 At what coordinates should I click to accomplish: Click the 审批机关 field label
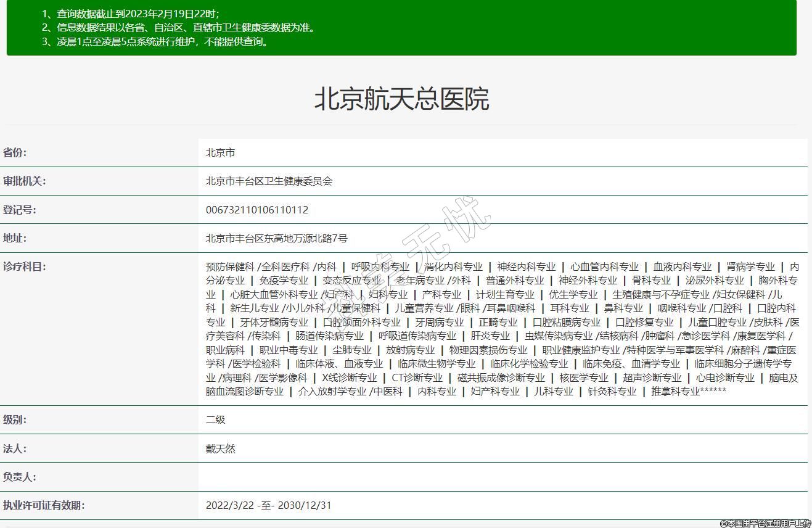coord(25,181)
